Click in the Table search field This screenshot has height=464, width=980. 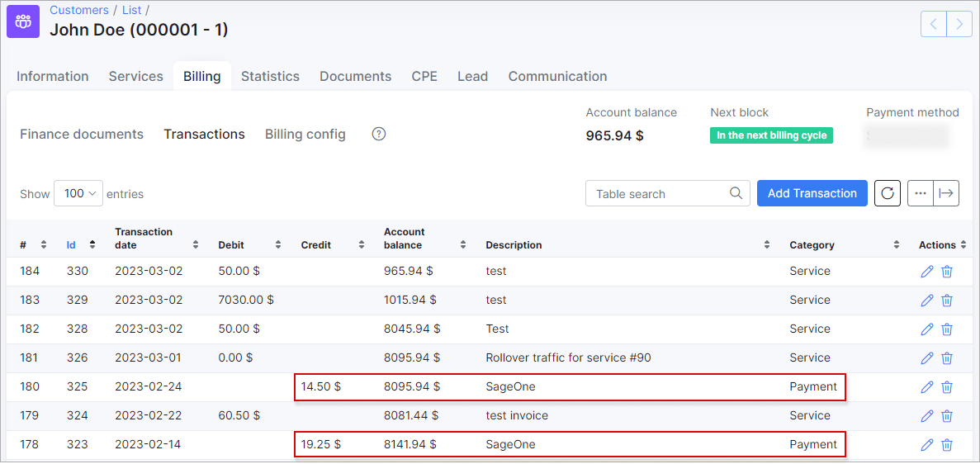tap(660, 194)
